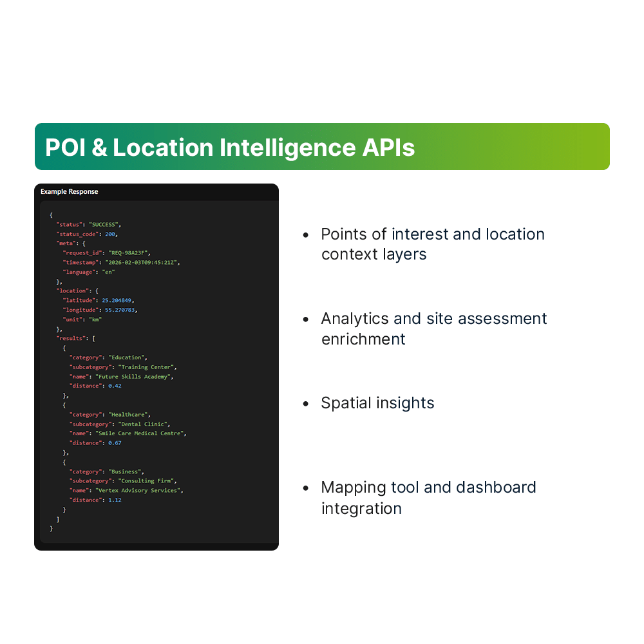
Task: Click the distance value 1.12
Action: pos(115,500)
